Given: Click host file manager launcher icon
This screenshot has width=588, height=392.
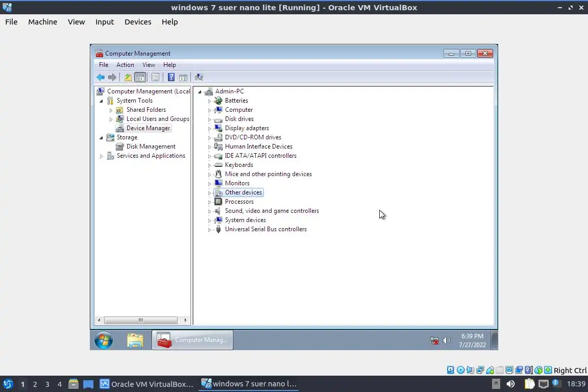Looking at the screenshot, I should (x=73, y=384).
